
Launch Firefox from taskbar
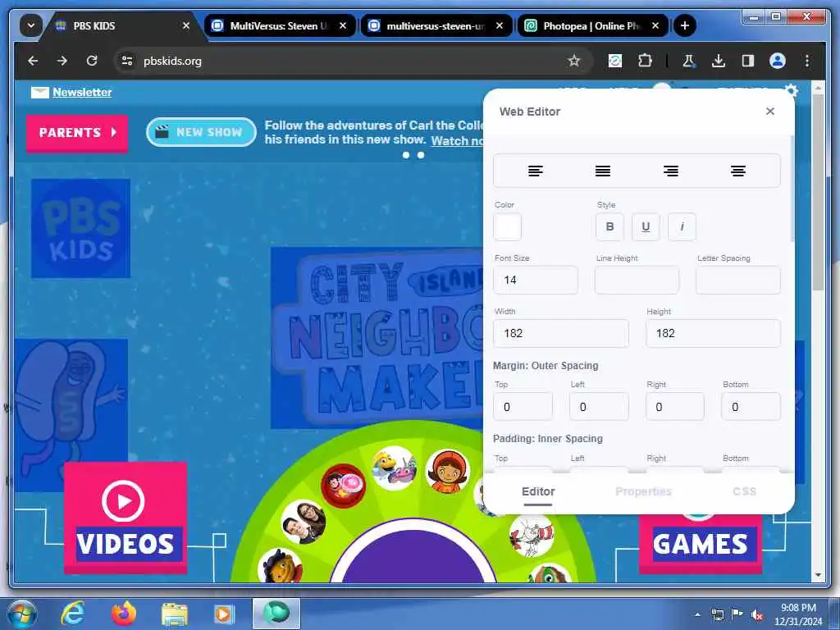[x=124, y=614]
